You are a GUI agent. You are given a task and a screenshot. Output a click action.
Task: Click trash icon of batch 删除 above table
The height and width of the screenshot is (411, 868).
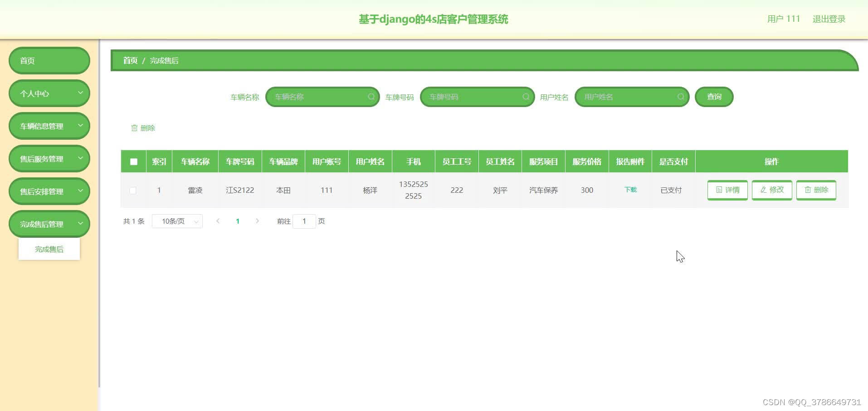tap(134, 128)
